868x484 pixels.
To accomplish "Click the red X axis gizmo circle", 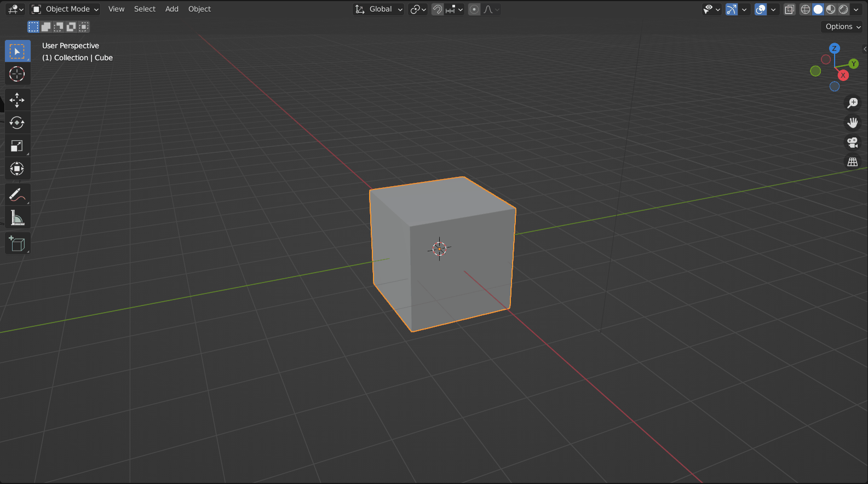I will pos(843,75).
